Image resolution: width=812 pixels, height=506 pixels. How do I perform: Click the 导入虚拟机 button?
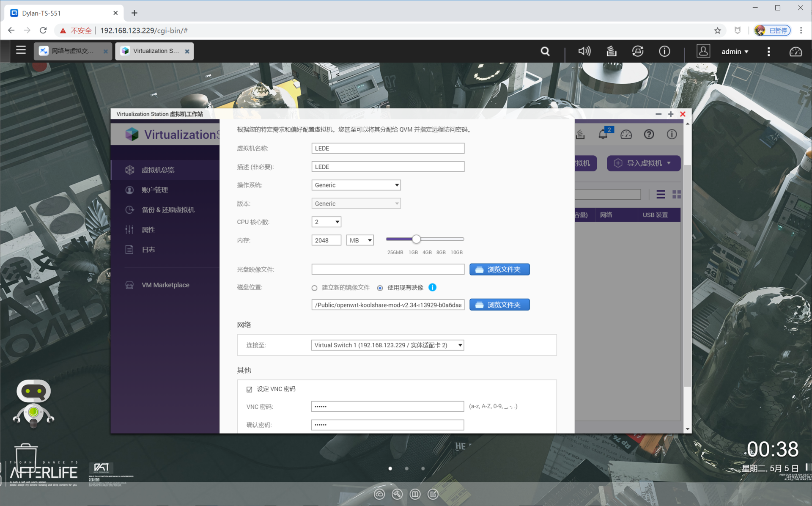coord(643,163)
